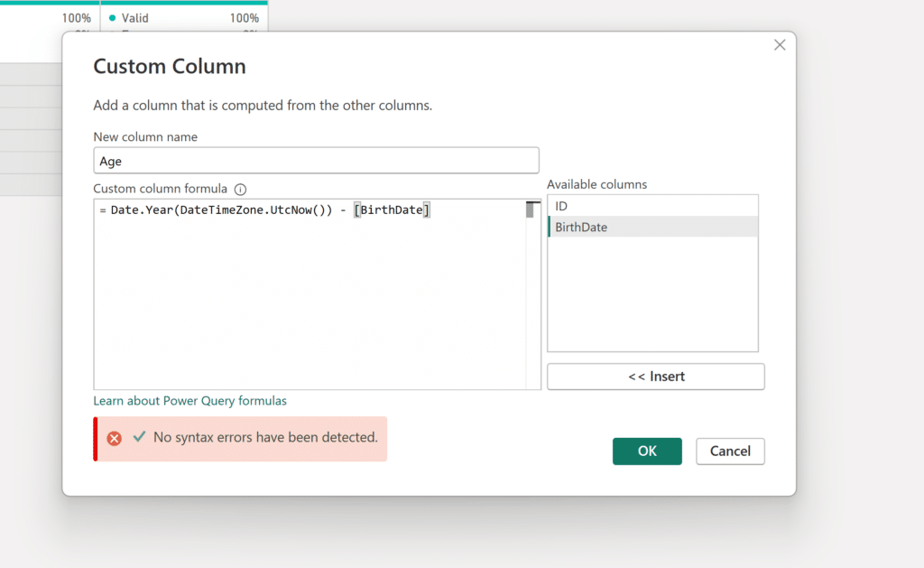The height and width of the screenshot is (568, 924).
Task: Place cursor on [BirthDate] in the formula
Action: click(392, 210)
